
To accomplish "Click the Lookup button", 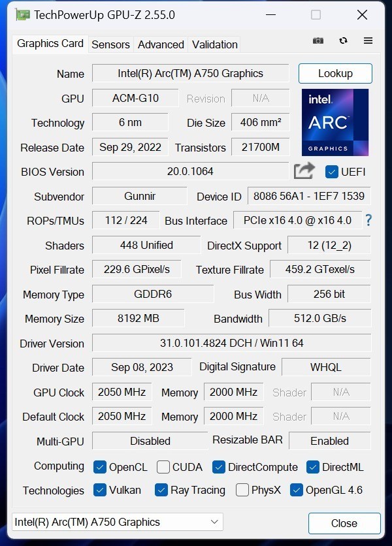I will point(335,73).
